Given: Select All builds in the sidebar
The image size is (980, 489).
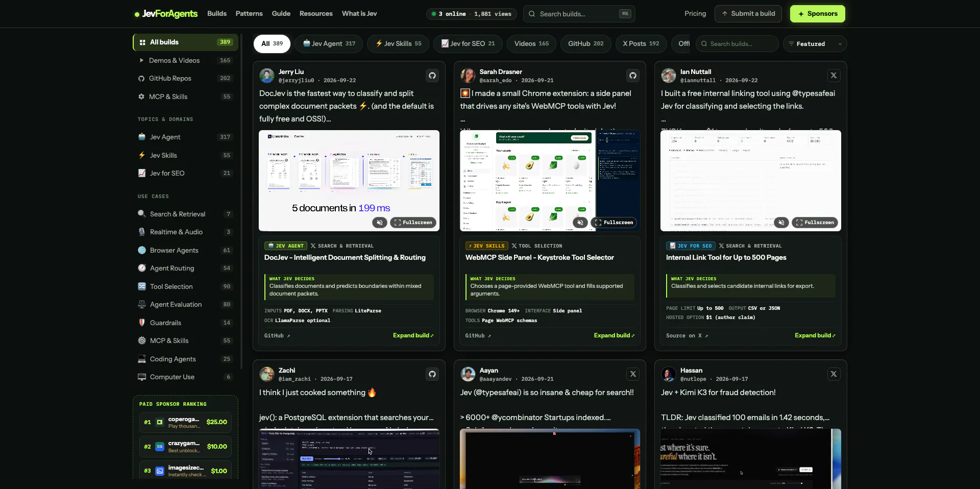Looking at the screenshot, I should (x=186, y=42).
